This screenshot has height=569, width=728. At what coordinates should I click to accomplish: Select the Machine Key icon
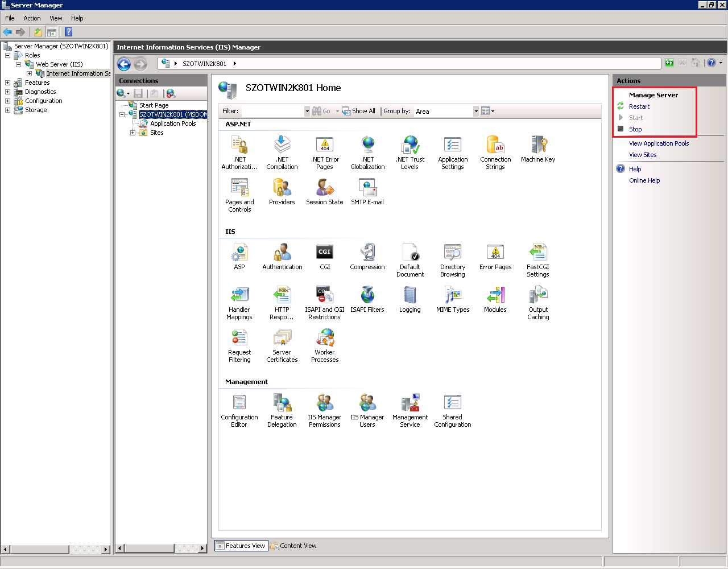click(x=538, y=149)
